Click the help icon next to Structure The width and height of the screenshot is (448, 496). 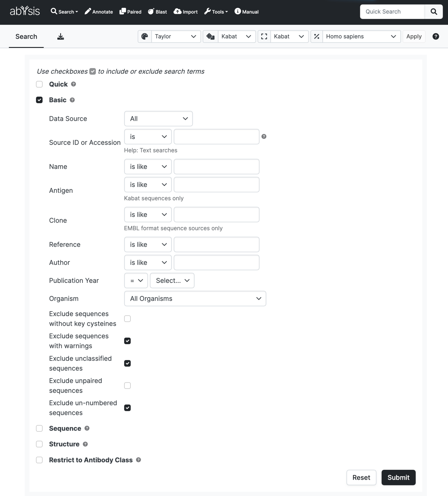(x=85, y=444)
